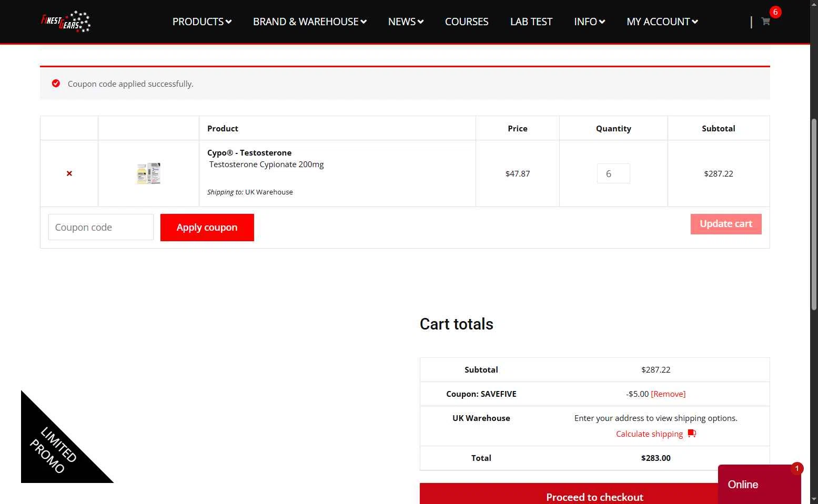Click the Quantity column header

click(x=613, y=129)
